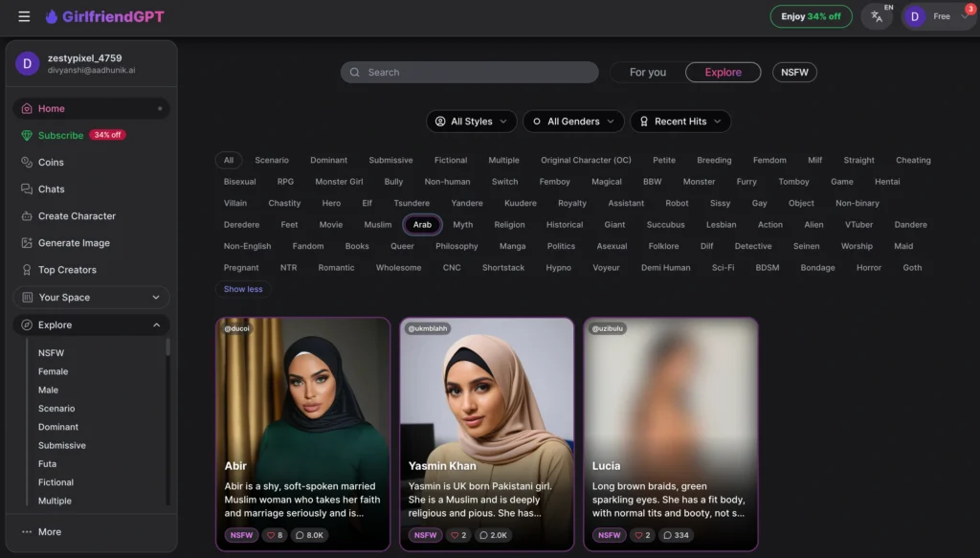Click the Generate Image icon

pos(26,243)
